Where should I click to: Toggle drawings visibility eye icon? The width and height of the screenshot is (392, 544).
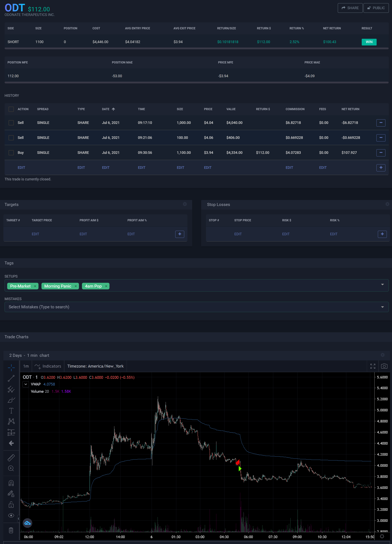(x=11, y=515)
